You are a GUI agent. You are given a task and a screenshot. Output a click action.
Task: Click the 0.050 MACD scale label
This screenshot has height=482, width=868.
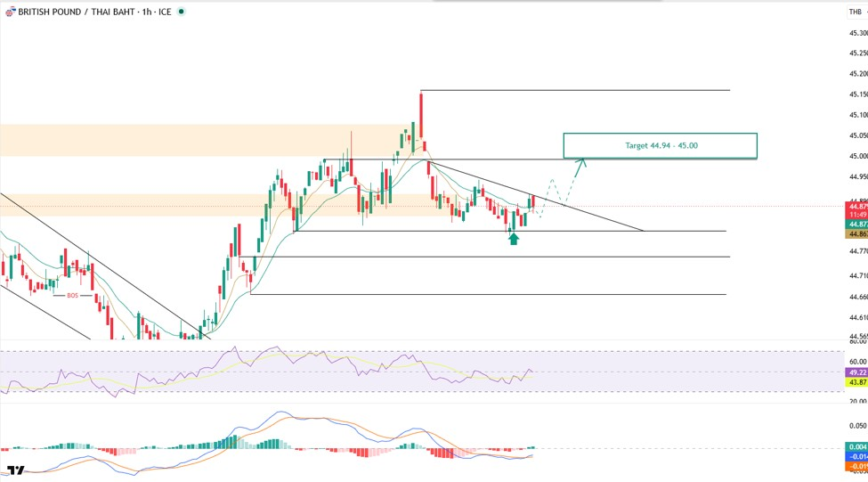point(858,426)
